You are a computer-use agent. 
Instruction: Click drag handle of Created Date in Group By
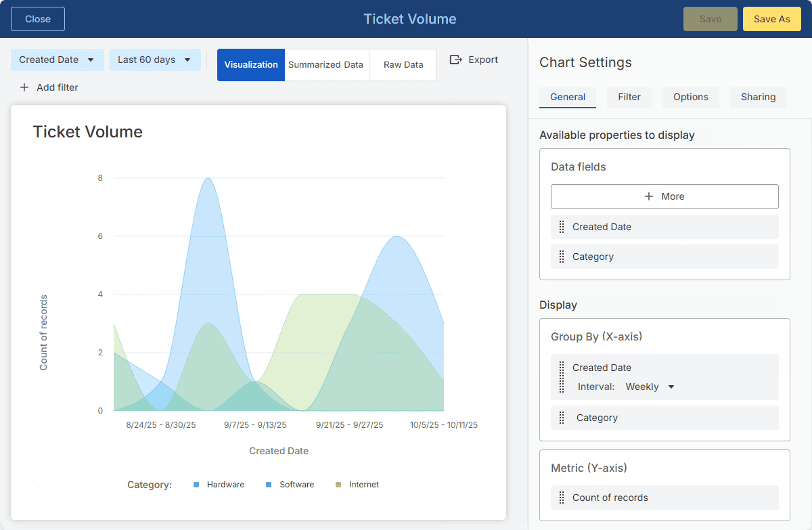point(562,377)
